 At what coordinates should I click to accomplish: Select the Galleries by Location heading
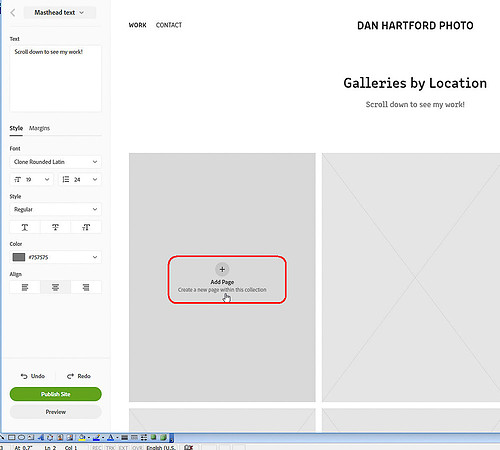(x=415, y=83)
